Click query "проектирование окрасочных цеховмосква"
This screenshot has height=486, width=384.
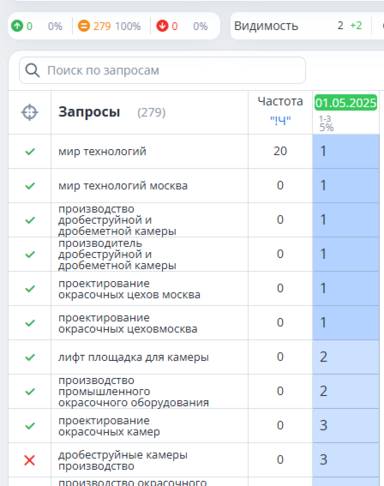[128, 323]
